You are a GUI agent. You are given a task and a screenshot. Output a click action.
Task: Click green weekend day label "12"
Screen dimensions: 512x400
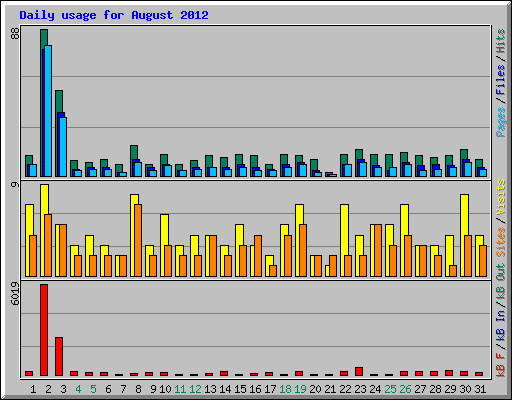pyautogui.click(x=195, y=389)
